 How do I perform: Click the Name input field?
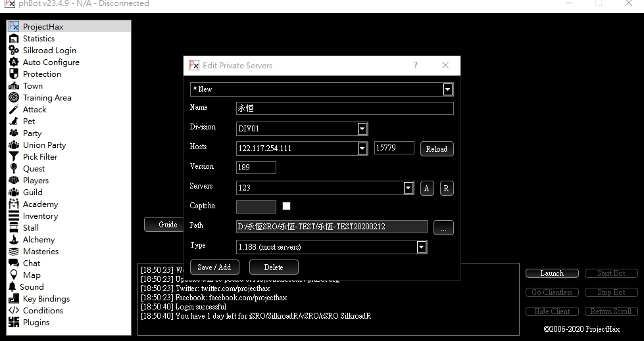345,108
